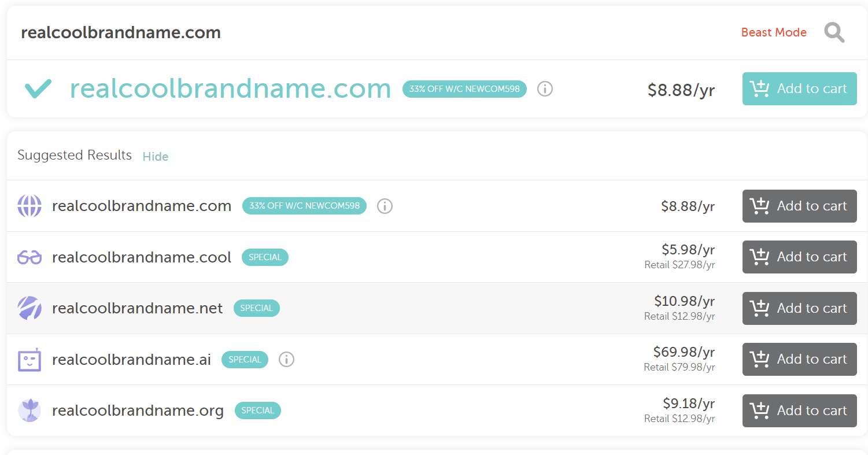868x455 pixels.
Task: Enable Beast Mode
Action: click(774, 32)
